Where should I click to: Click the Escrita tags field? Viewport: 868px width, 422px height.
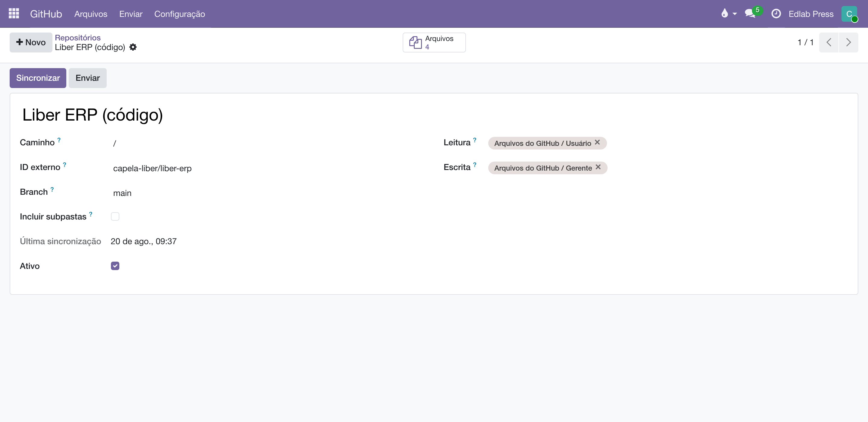pyautogui.click(x=669, y=168)
